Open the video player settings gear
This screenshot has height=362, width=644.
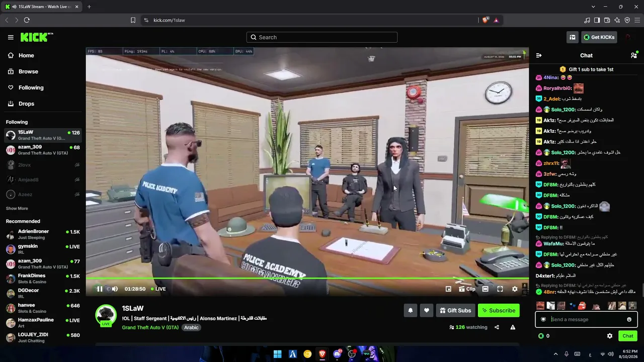515,289
